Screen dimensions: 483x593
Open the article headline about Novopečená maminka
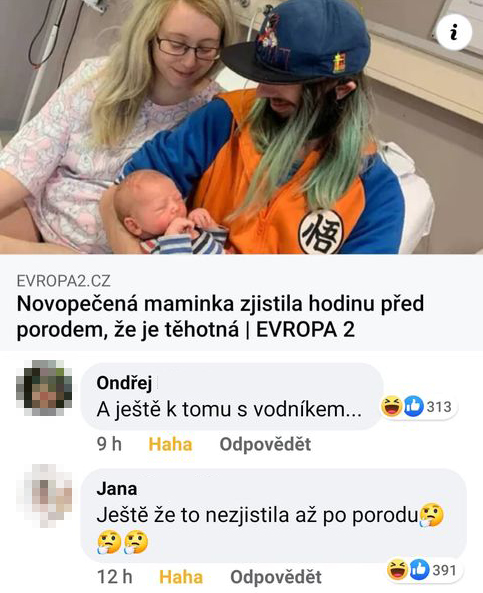[220, 316]
